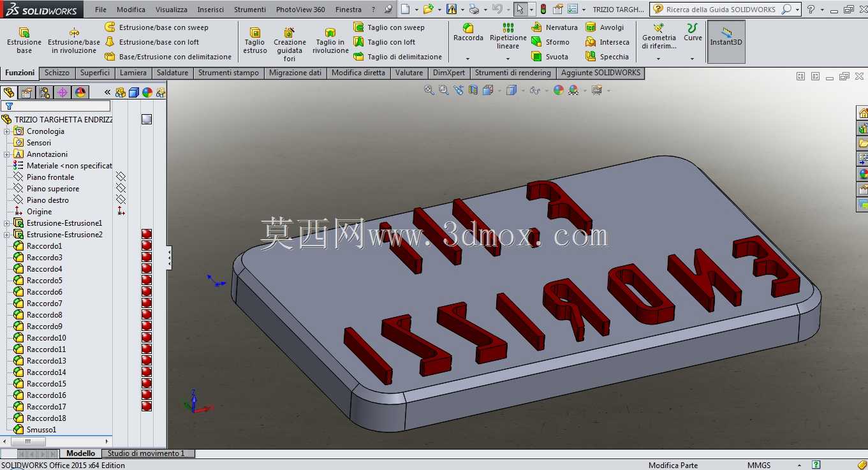Click the Taglio con loft button
Viewport: 868px width, 470px height.
point(384,42)
